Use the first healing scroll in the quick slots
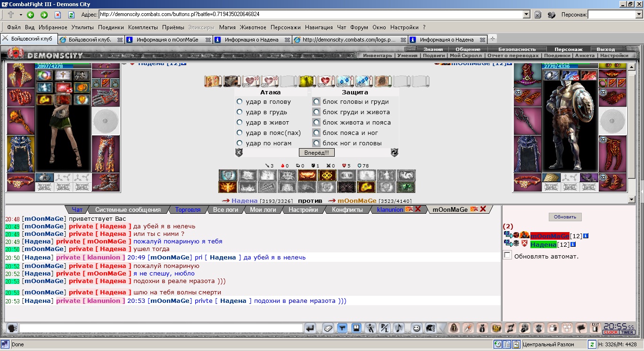 point(251,82)
